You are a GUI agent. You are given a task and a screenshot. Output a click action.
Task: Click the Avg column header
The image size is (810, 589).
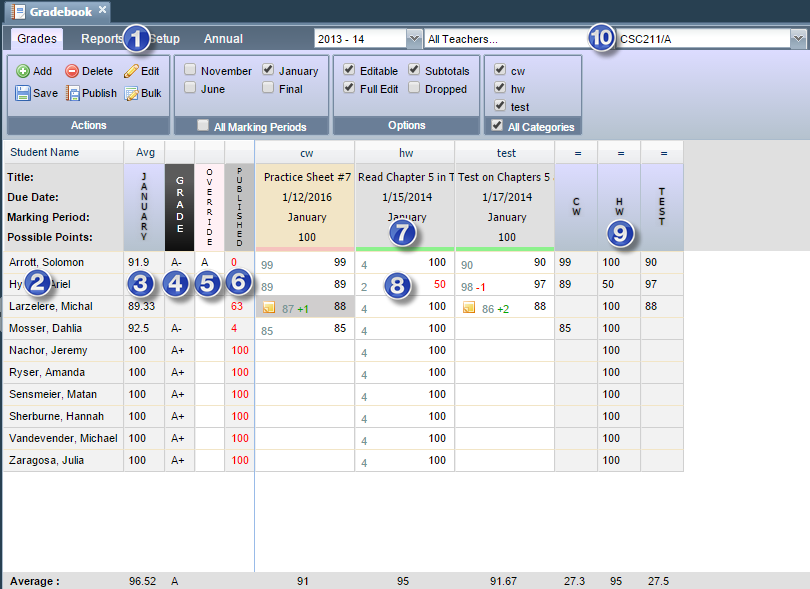[x=145, y=152]
